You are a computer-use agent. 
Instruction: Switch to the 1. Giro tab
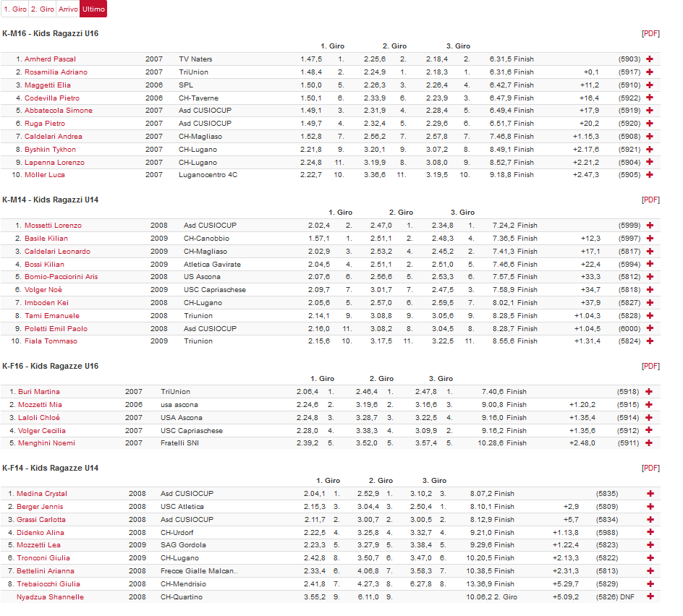[x=15, y=9]
